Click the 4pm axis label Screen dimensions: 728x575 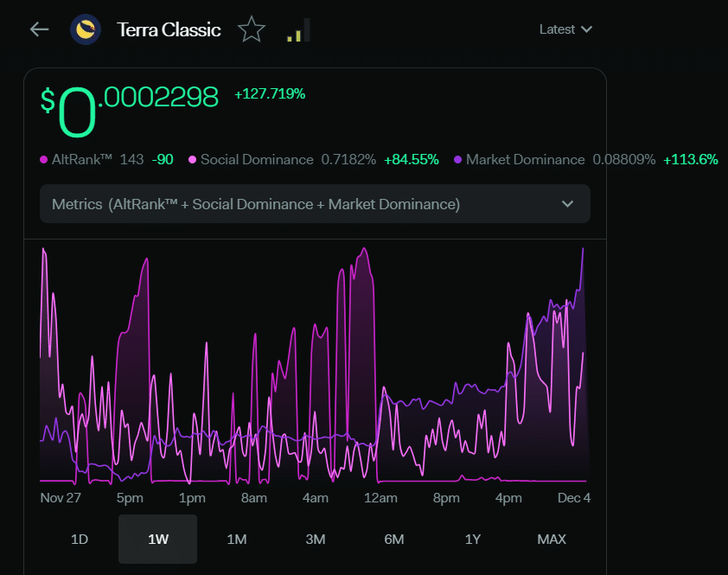click(x=508, y=498)
